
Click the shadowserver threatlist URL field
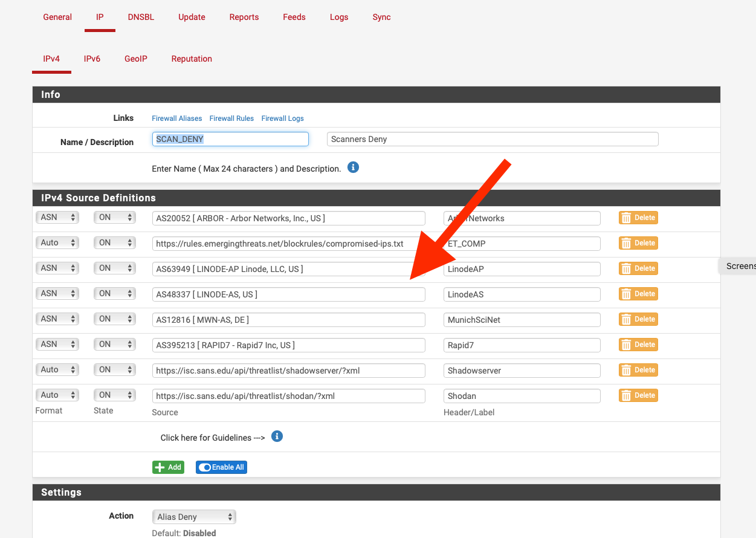[289, 371]
